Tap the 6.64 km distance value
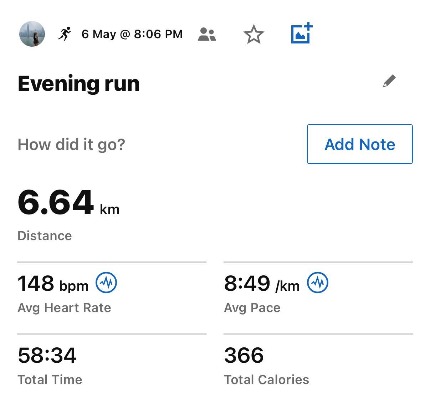430x409 pixels. 68,202
